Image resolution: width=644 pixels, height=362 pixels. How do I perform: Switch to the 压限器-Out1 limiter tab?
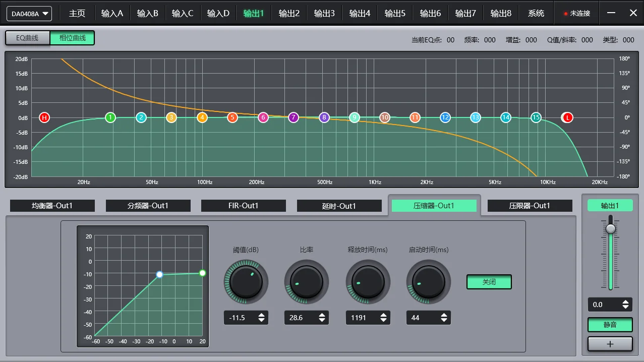click(x=530, y=205)
